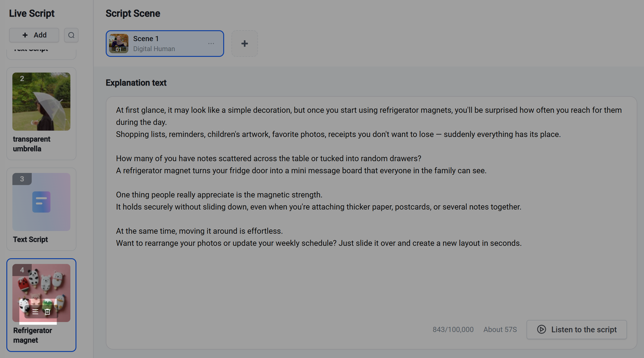Select the transparent umbrella script thumbnail
Image resolution: width=644 pixels, height=358 pixels.
41,102
